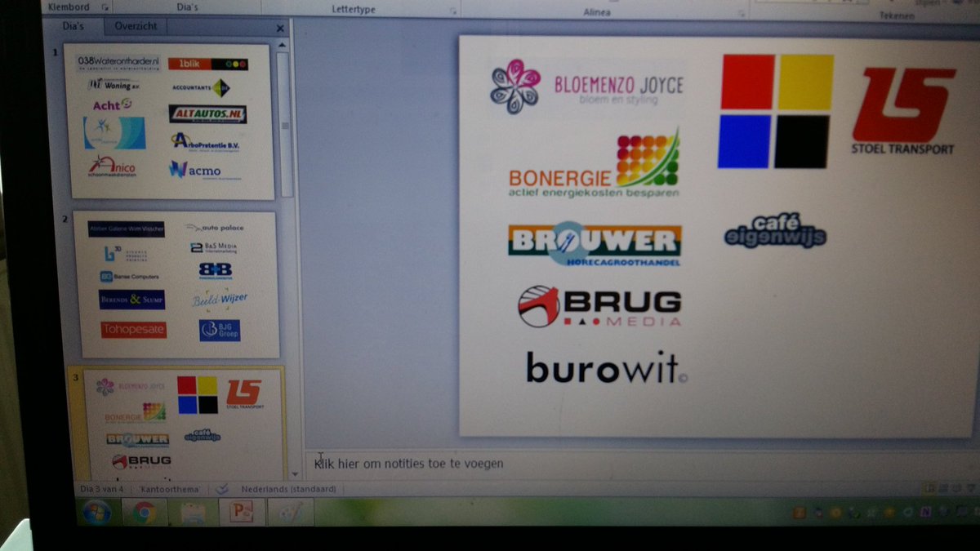Select the burowit logo

(607, 367)
